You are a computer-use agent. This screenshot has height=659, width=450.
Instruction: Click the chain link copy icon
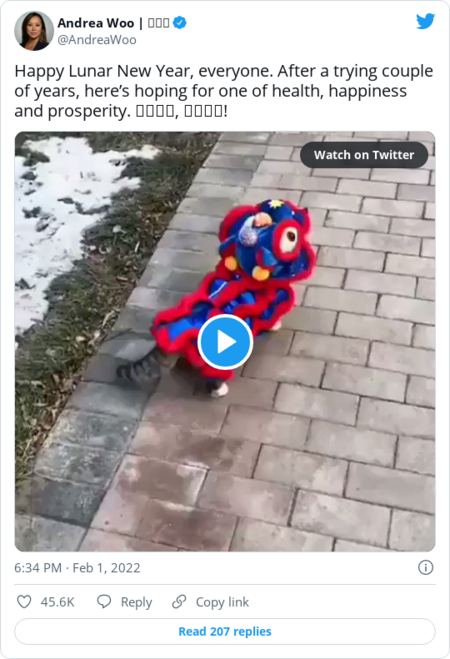click(x=179, y=601)
